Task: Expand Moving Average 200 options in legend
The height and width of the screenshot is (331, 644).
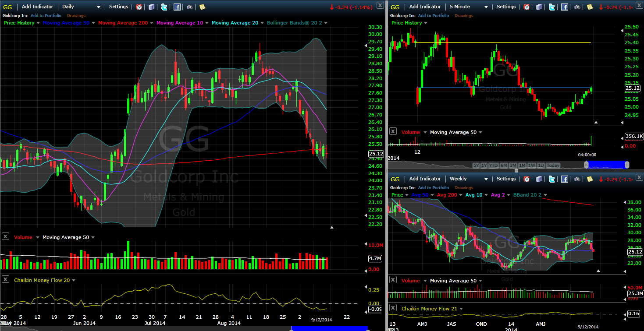Action: 152,23
